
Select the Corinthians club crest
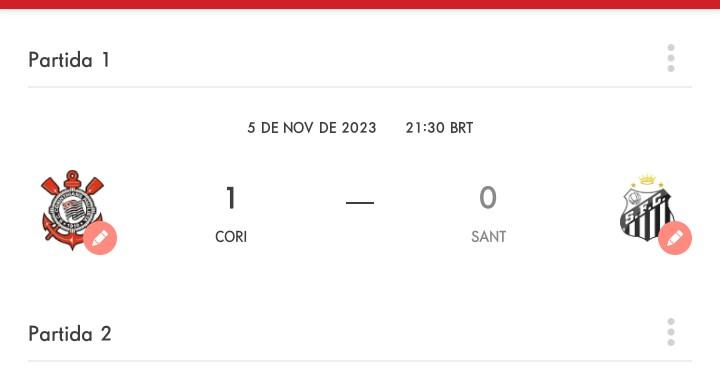72,209
